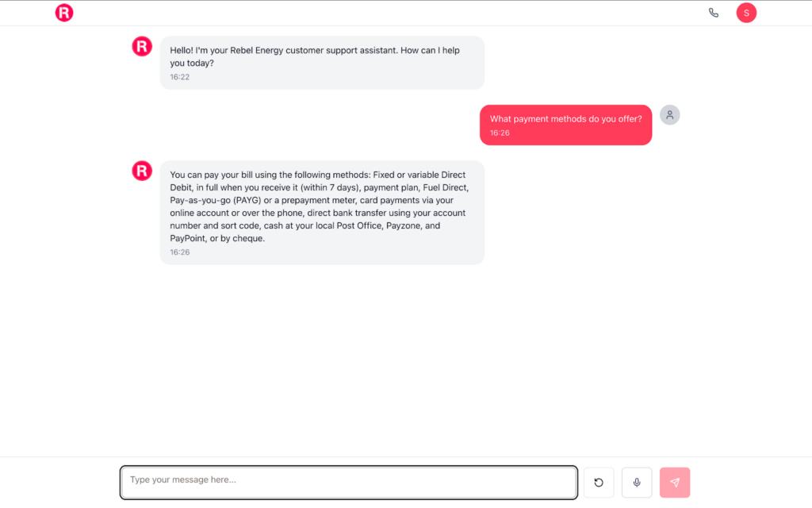Click the 16:22 timestamp under the greeting
The width and height of the screenshot is (812, 508).
coord(179,77)
